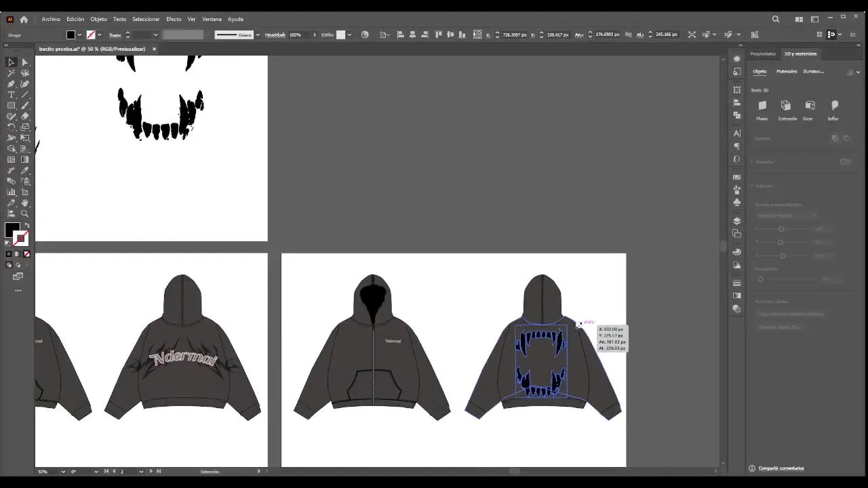Go to next artboard arrow in status bar

pyautogui.click(x=151, y=471)
